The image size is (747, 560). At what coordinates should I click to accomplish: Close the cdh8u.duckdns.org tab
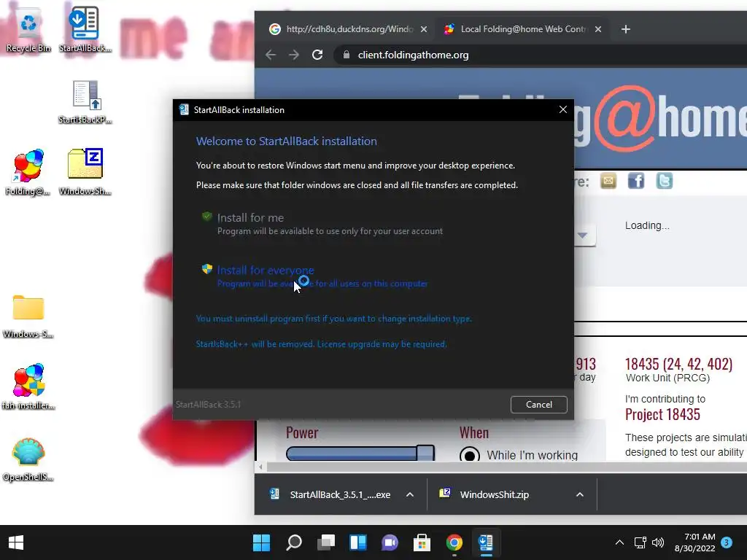tap(424, 29)
